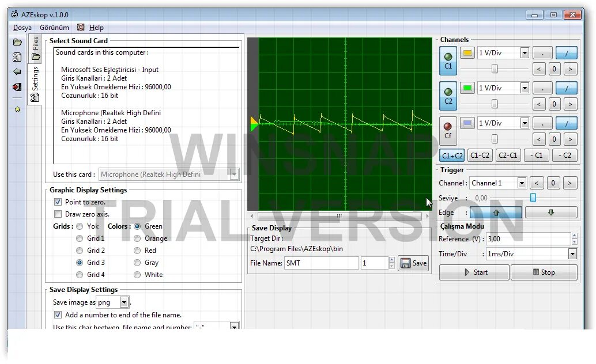The height and width of the screenshot is (364, 596).
Task: Move trigger channel right with > button
Action: click(x=569, y=183)
